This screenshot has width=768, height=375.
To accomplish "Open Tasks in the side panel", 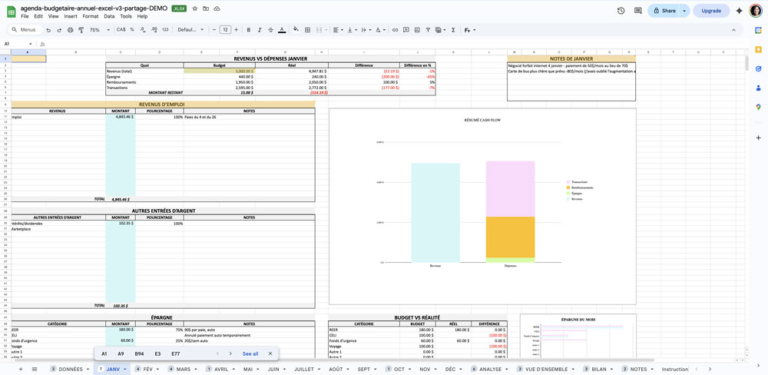I will 758,69.
